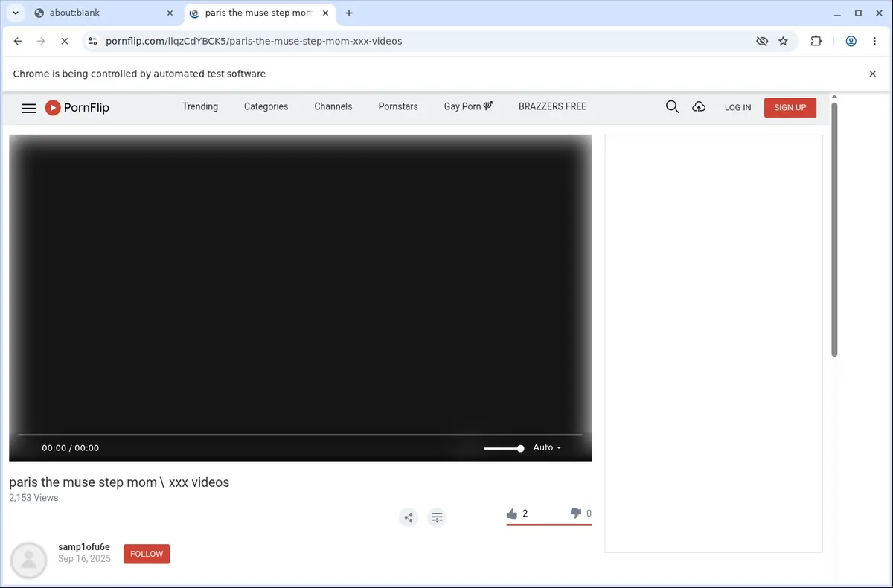Open the Gay Porn menu item
893x588 pixels.
[468, 106]
